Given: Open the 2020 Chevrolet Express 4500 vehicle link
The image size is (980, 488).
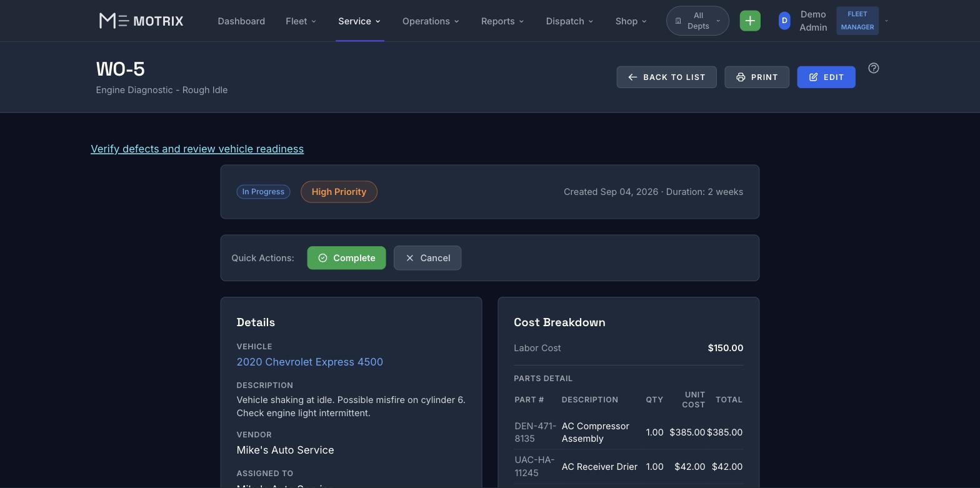Looking at the screenshot, I should coord(309,362).
